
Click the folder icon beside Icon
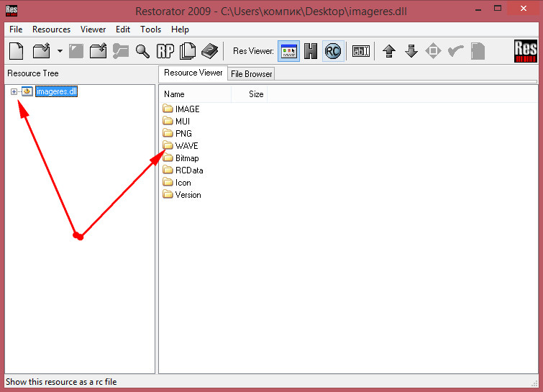[168, 182]
